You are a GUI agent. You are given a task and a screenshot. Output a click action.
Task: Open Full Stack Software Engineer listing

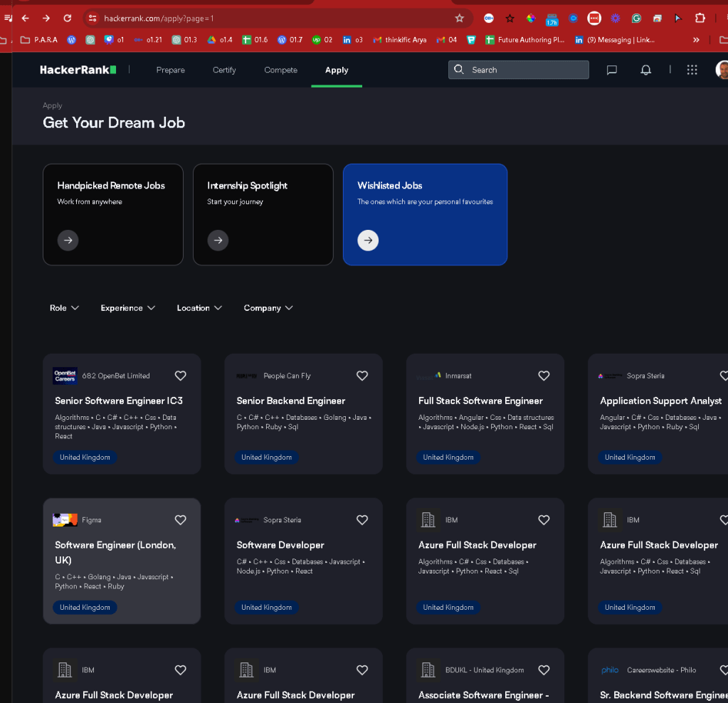pos(480,401)
